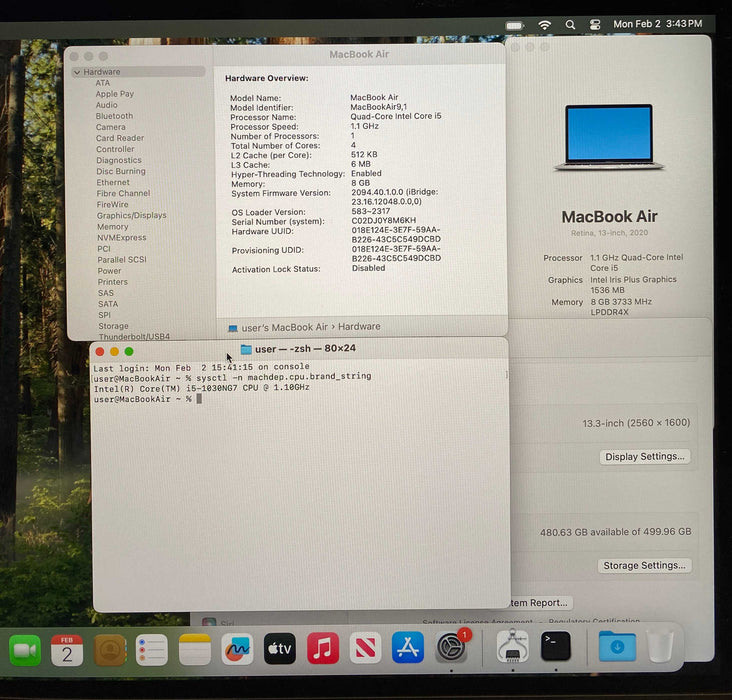Select SATA in the sidebar
The width and height of the screenshot is (732, 700).
(108, 304)
